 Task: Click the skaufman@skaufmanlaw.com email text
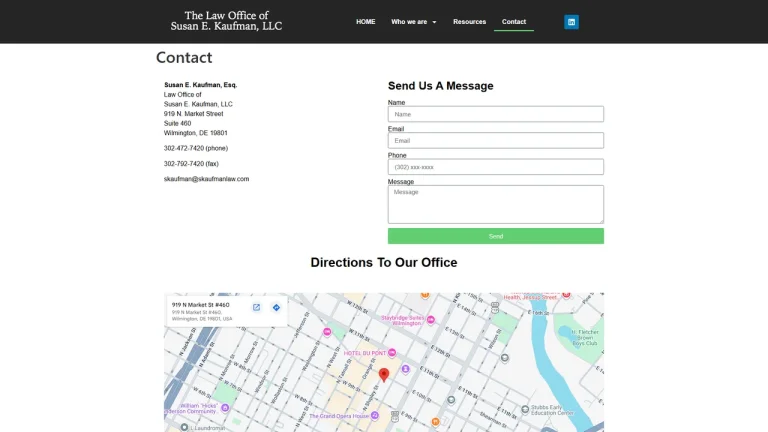(206, 179)
